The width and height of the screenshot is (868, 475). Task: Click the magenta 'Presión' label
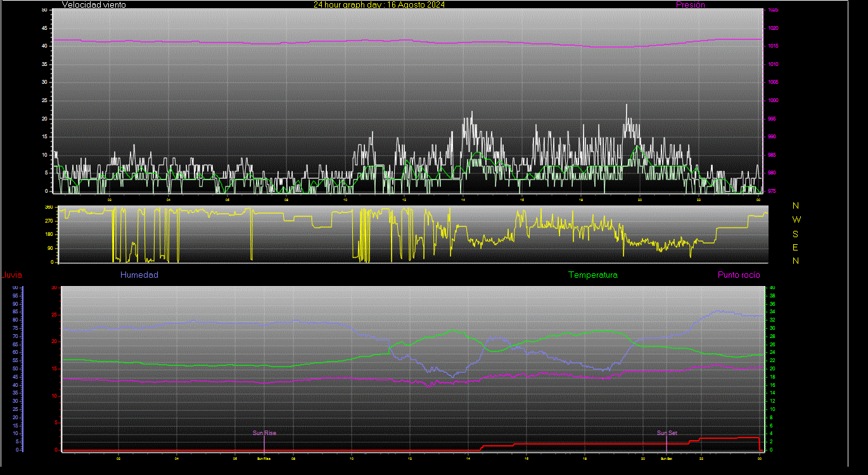(691, 4)
